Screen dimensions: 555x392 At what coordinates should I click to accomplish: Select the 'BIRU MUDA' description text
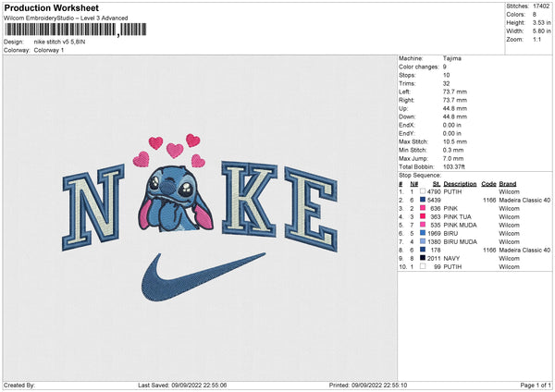460,242
